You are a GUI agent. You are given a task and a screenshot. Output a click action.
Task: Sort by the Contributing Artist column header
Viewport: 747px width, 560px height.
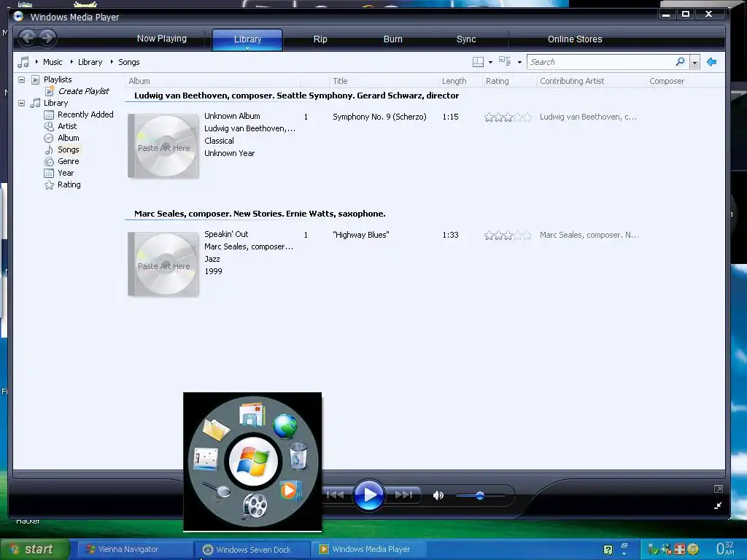(x=591, y=81)
